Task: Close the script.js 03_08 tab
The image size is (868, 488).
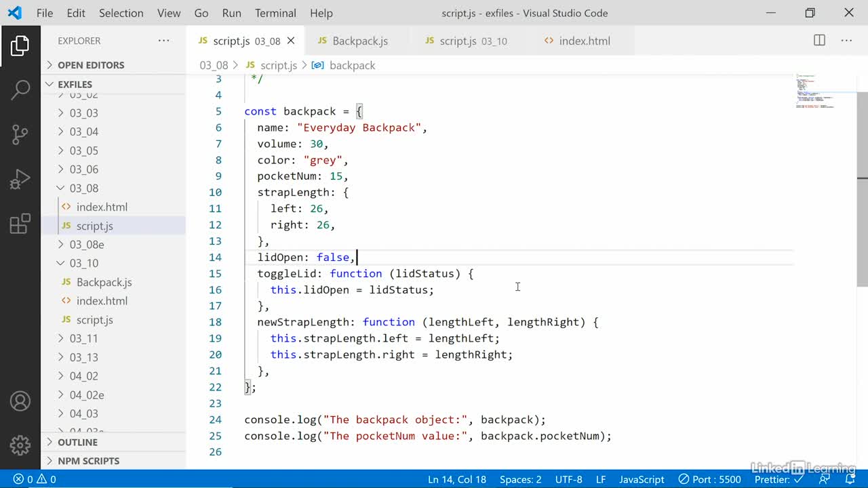Action: pyautogui.click(x=290, y=41)
